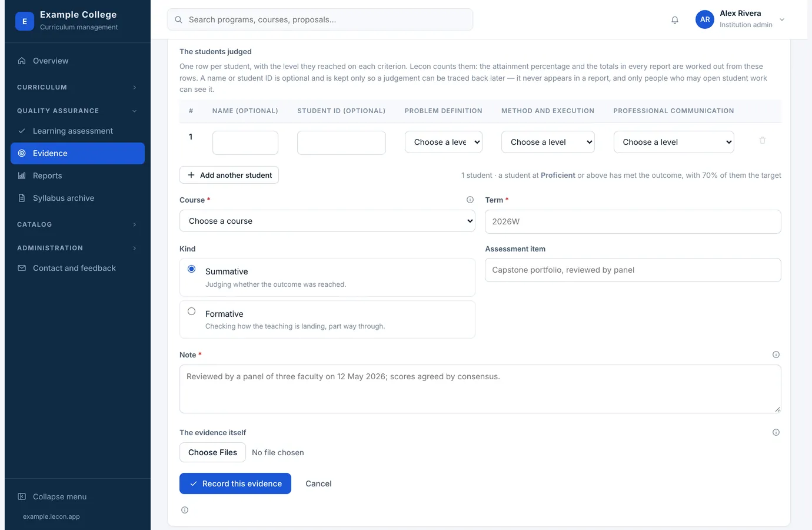Screen dimensions: 812x530
Task: Open Syllabus archive in the sidebar
Action: [77, 198]
